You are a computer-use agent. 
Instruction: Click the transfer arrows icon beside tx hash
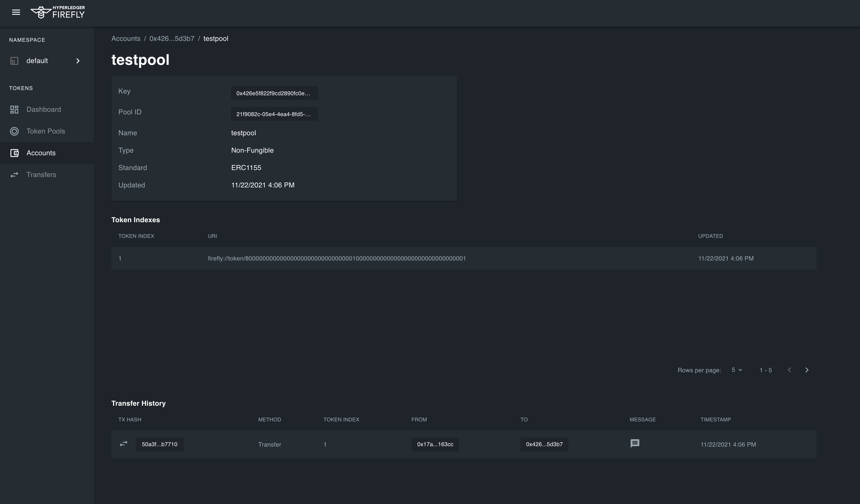[x=124, y=444]
